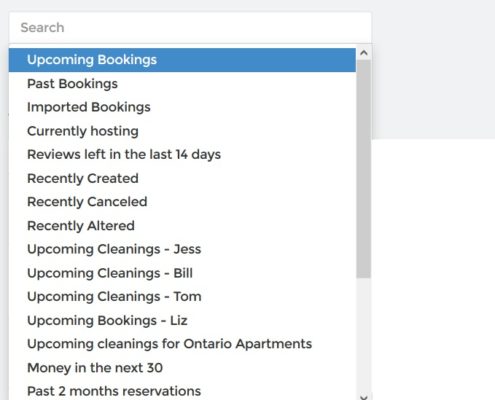Choose Money in the next 30
This screenshot has height=400, width=495.
182,368
